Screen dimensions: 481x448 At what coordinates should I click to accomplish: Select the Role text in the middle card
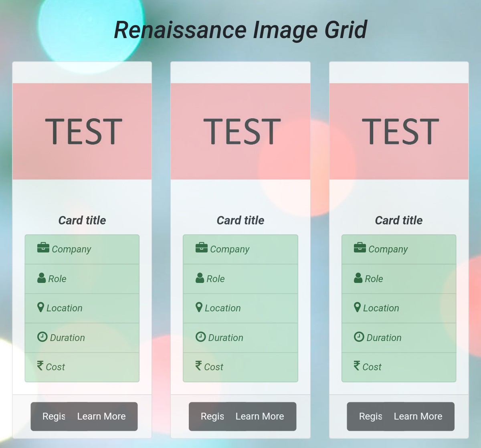click(216, 279)
